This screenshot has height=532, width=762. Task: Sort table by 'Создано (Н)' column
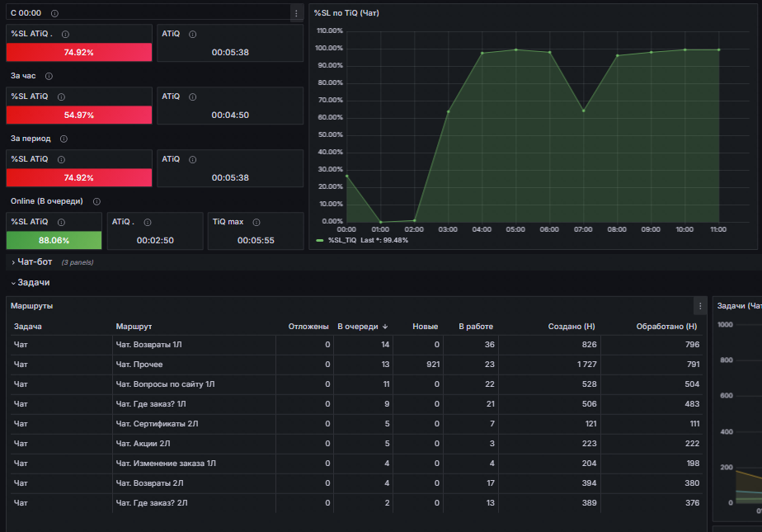pyautogui.click(x=571, y=327)
